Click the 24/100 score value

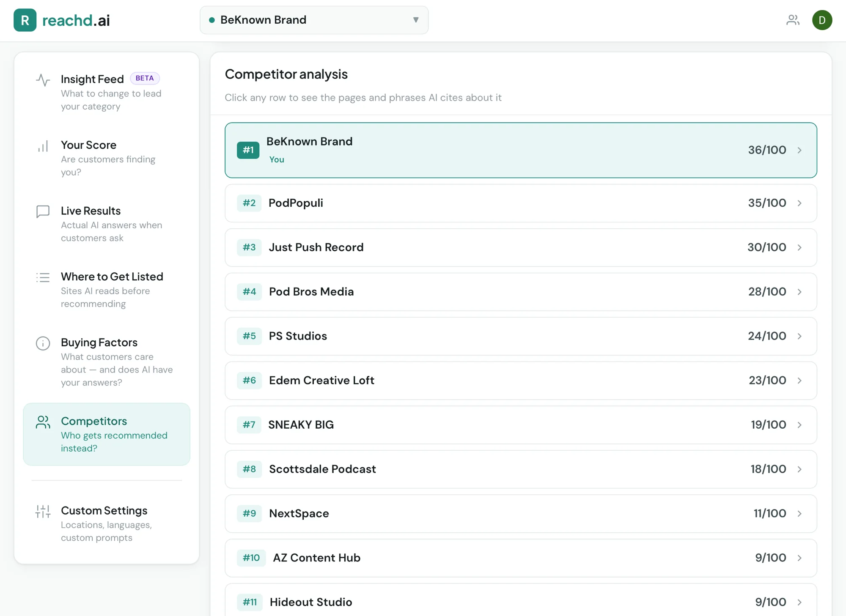pos(767,336)
